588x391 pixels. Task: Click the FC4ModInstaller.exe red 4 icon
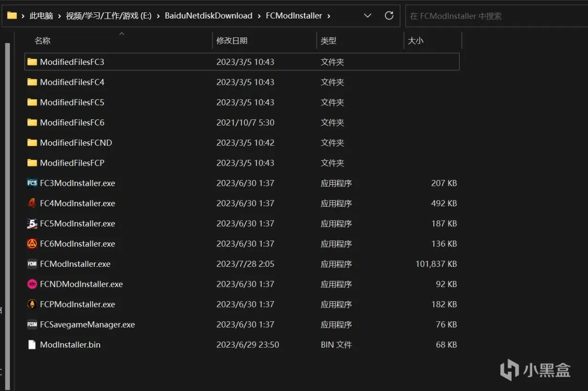pyautogui.click(x=32, y=203)
